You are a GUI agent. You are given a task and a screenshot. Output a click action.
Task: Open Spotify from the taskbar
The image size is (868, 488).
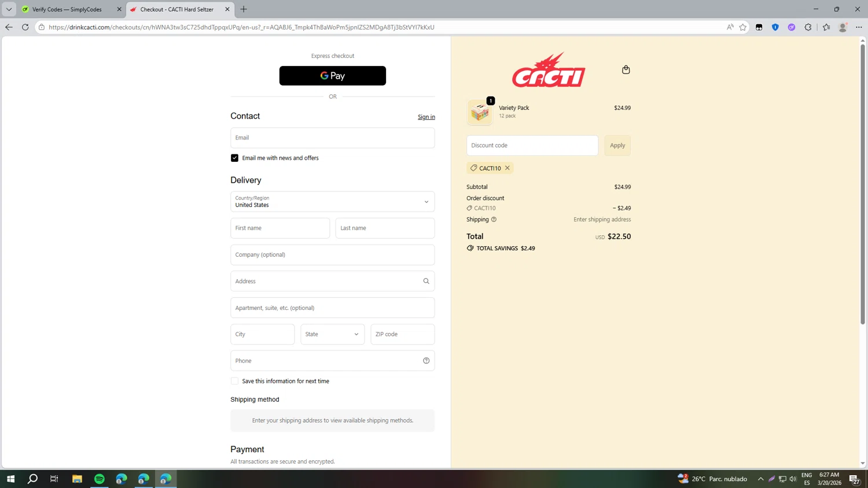point(99,479)
